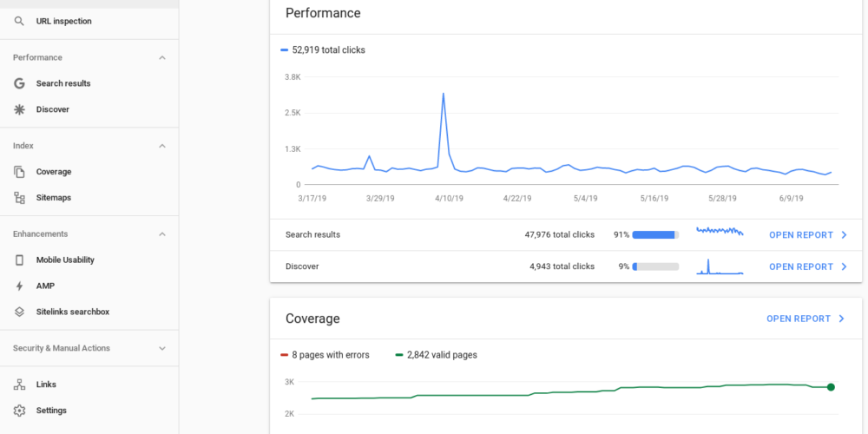Viewport: 868px width, 434px height.
Task: Open report for Discover row
Action: 807,266
